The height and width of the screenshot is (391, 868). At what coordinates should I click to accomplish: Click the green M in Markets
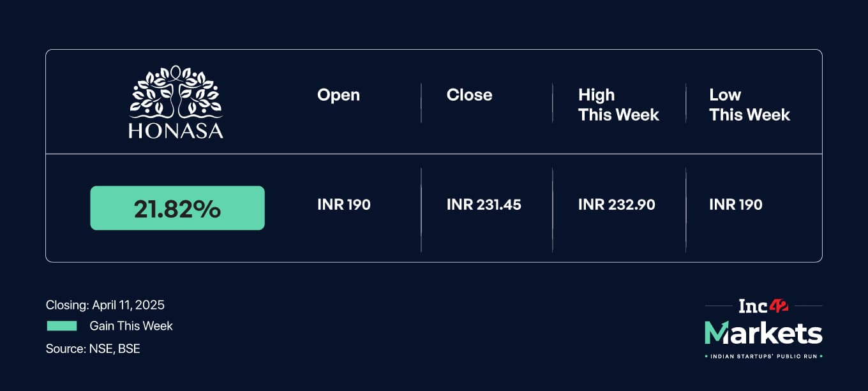pos(716,333)
